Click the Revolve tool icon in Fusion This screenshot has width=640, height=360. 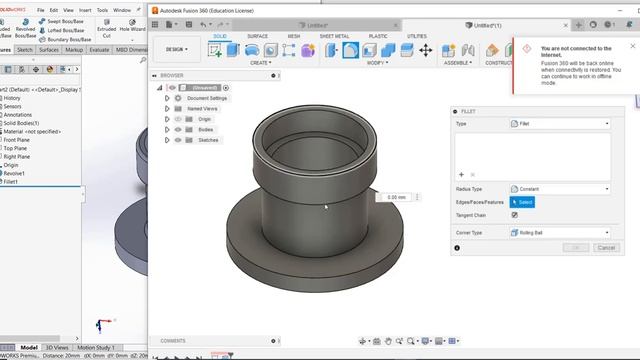point(252,50)
